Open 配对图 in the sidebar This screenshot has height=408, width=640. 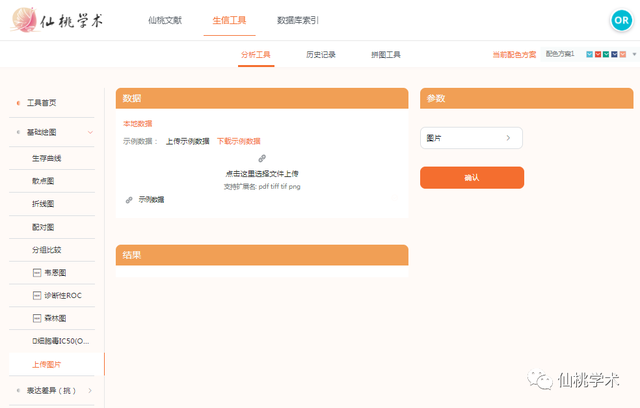(43, 227)
